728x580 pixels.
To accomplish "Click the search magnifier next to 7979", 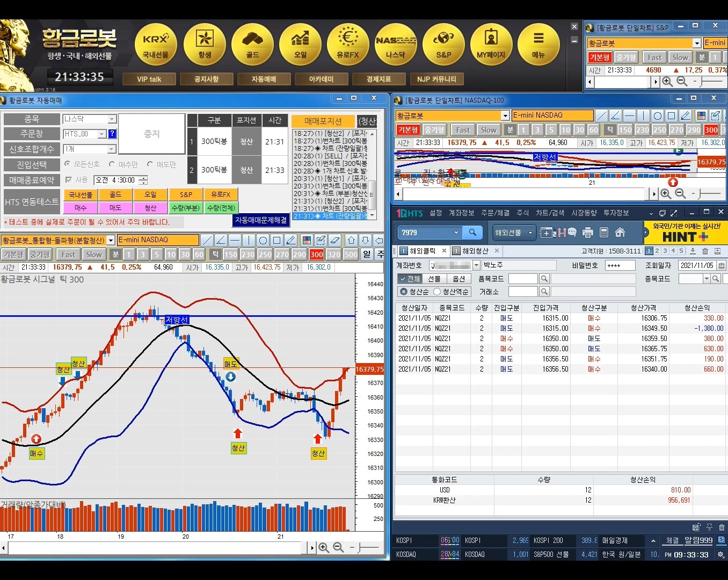I will 472,233.
